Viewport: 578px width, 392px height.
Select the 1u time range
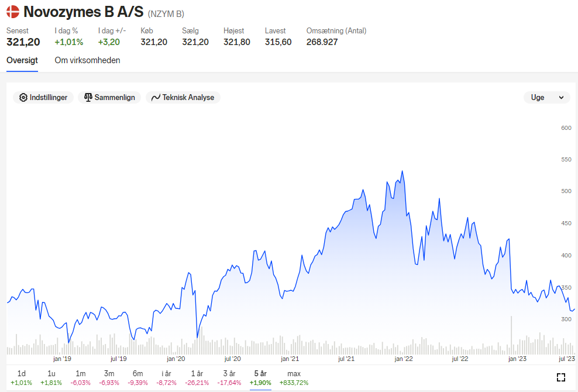[x=51, y=378]
